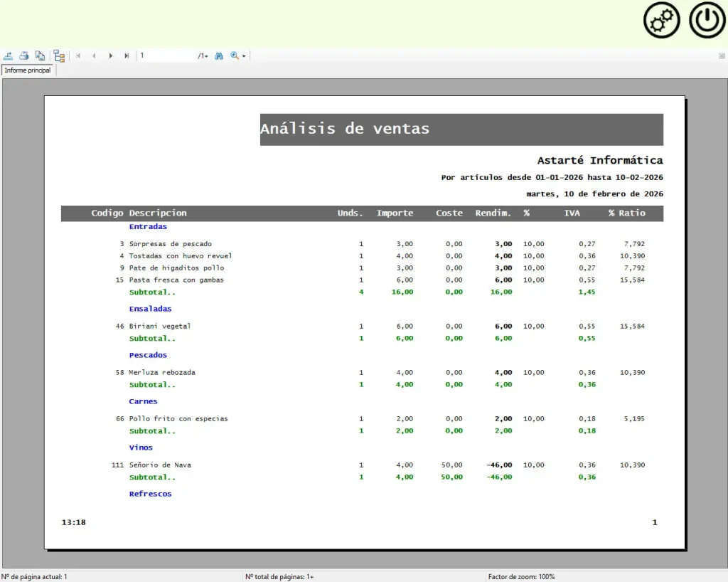The image size is (728, 582).
Task: Click the Rendim. column header
Action: [x=493, y=213]
